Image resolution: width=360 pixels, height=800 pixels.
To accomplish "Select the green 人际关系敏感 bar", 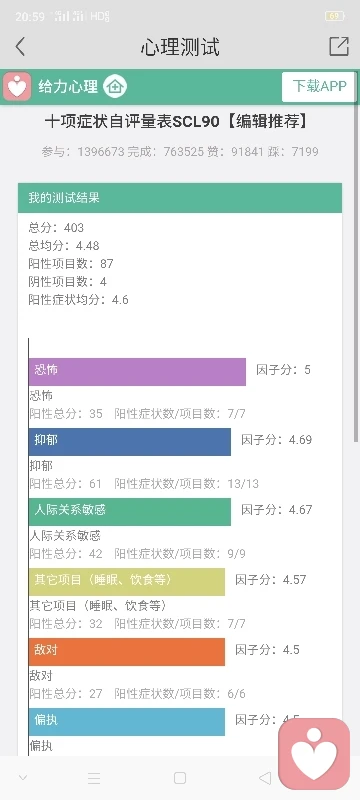I will coord(130,511).
